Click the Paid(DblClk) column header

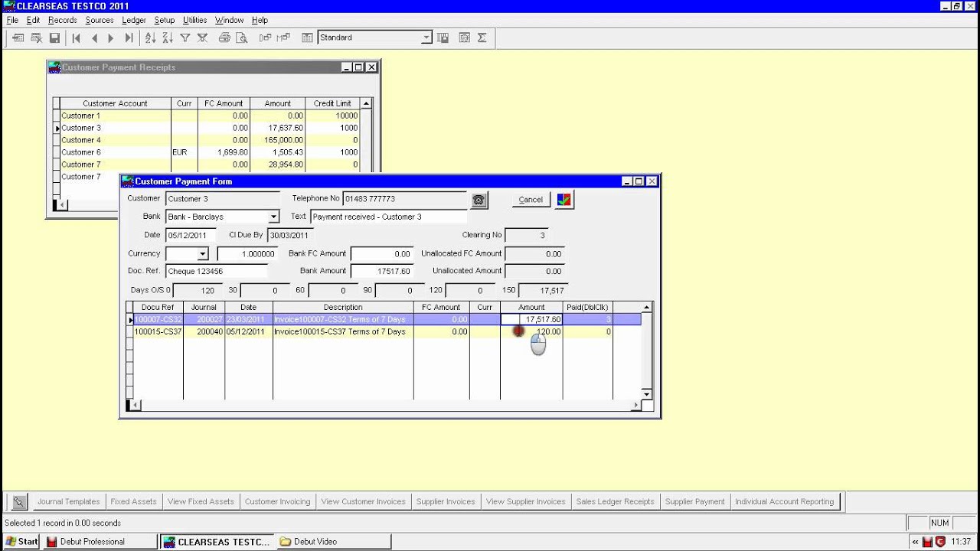tap(587, 308)
